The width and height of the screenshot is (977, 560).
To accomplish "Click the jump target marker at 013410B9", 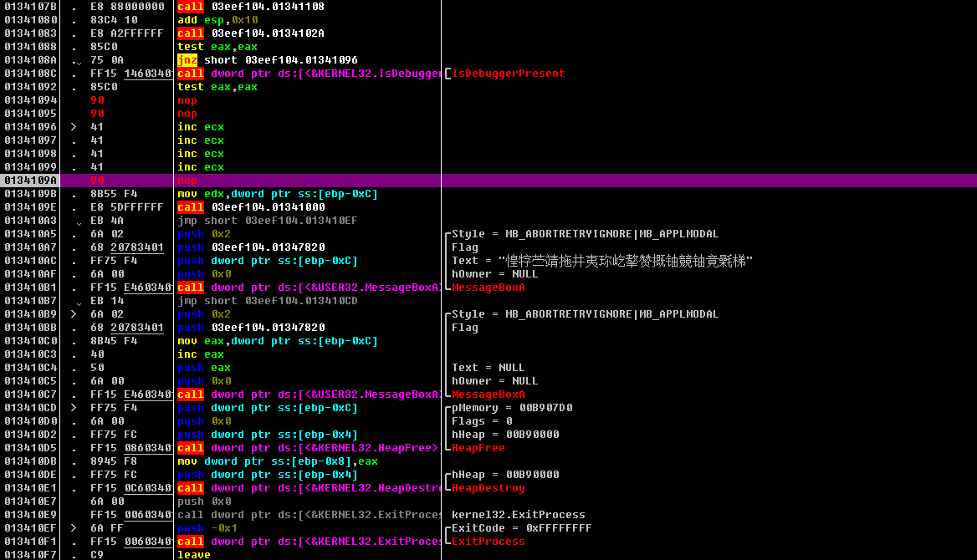I will point(72,313).
